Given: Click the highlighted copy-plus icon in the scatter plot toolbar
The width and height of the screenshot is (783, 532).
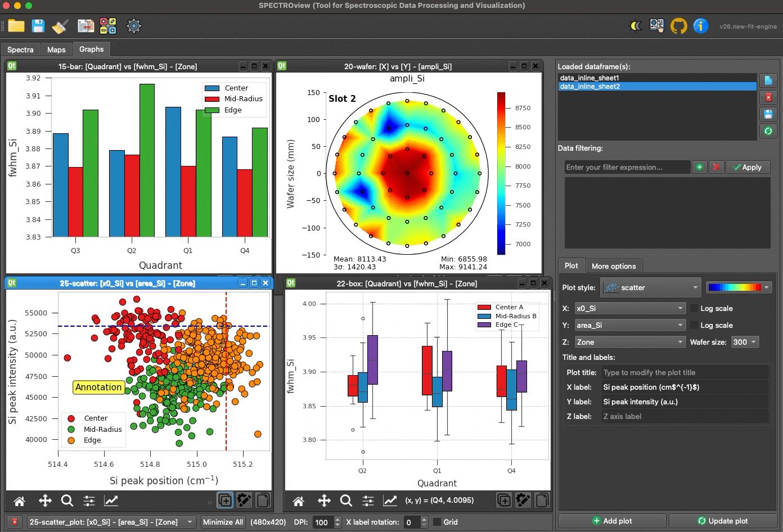Looking at the screenshot, I should pos(225,501).
